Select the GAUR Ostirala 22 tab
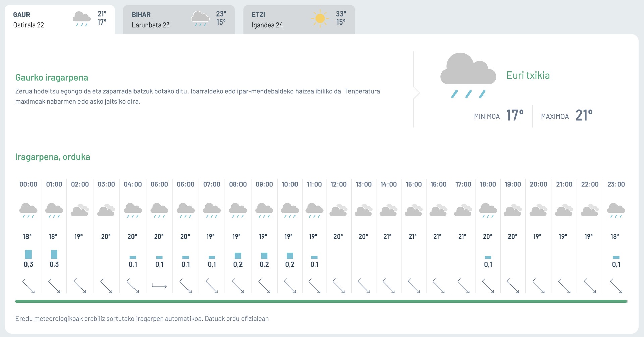 coord(60,19)
